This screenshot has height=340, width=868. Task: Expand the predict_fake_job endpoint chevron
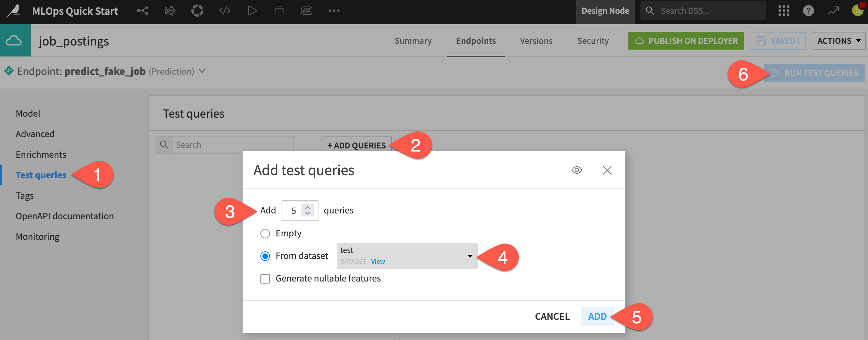pos(202,71)
